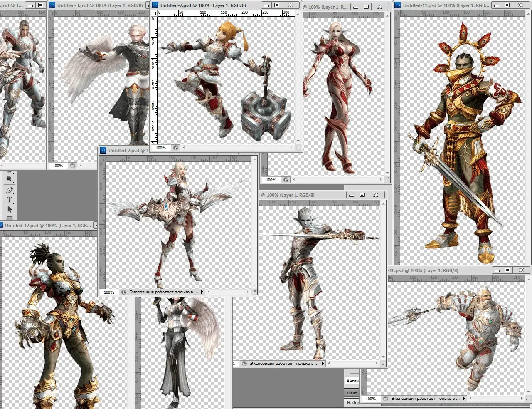Select the Dodge tool in the toolbox

[10, 179]
